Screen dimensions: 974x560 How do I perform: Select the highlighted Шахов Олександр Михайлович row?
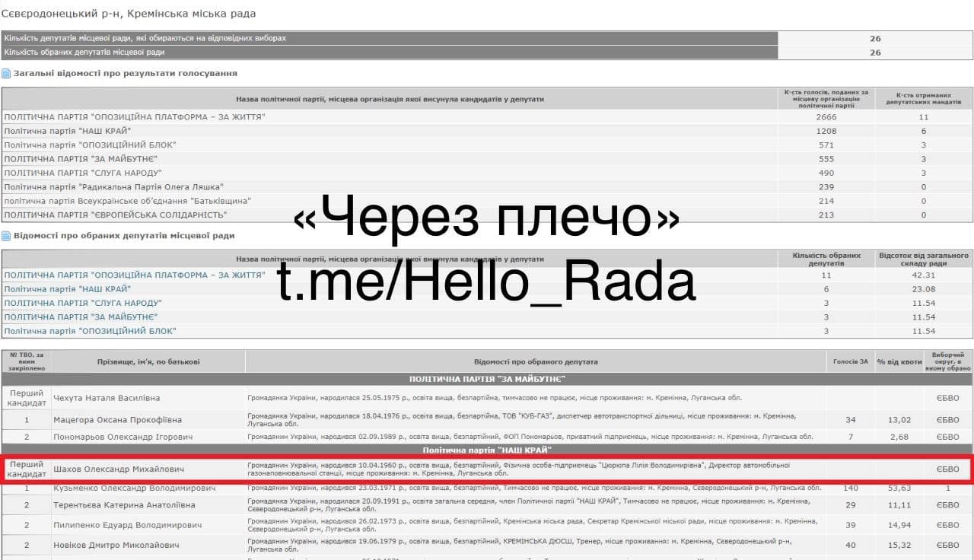click(487, 469)
